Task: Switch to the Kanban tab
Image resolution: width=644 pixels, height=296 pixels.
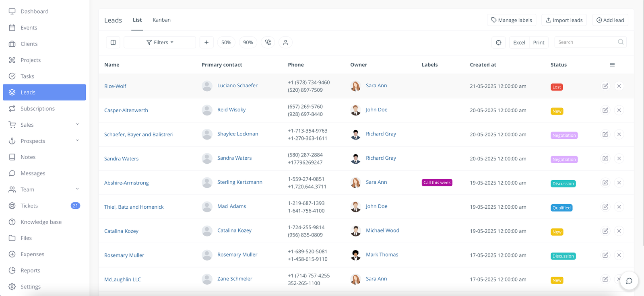Action: [161, 20]
